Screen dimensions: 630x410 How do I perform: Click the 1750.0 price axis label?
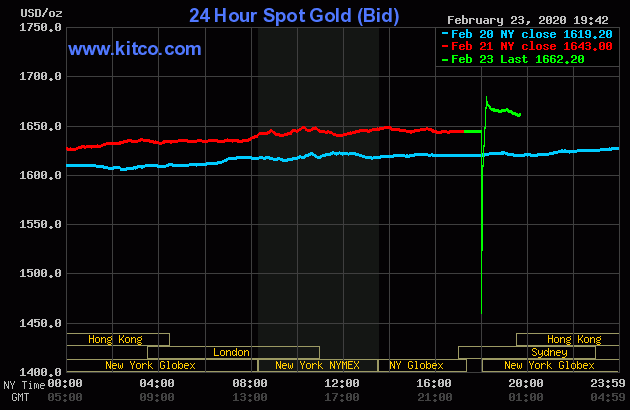tap(42, 27)
